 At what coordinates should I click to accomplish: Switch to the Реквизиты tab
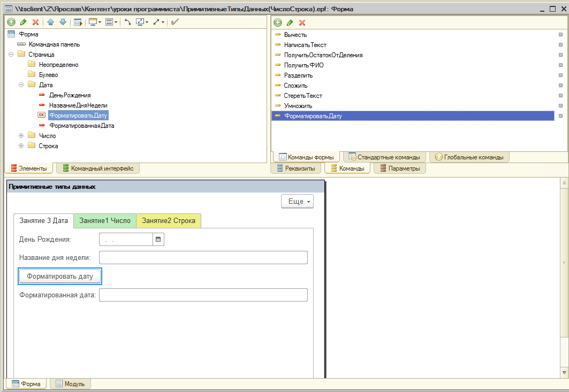[x=296, y=168]
